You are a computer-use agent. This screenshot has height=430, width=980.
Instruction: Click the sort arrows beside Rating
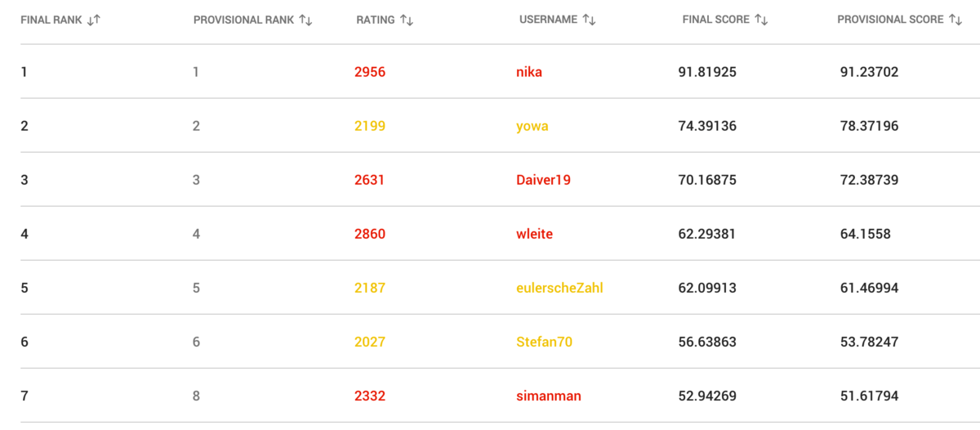coord(407,20)
